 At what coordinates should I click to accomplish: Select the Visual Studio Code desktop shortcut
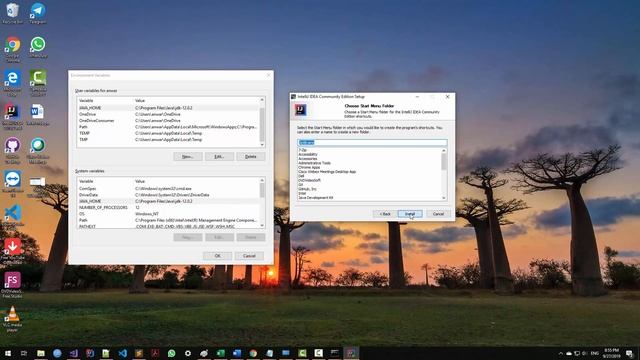coord(12,216)
